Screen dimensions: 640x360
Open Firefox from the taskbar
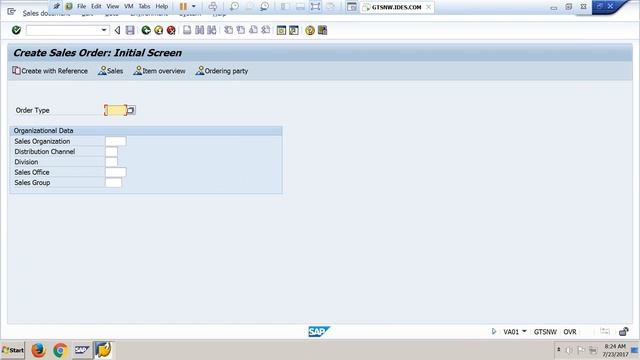[38, 350]
